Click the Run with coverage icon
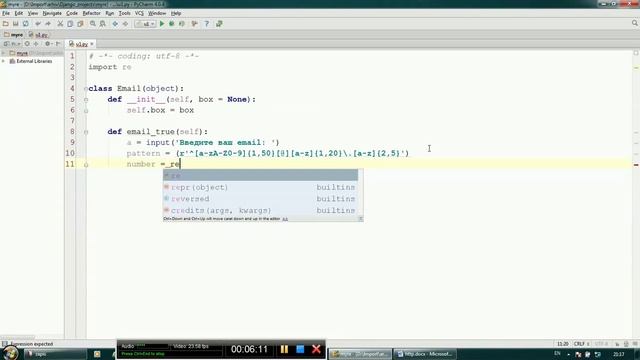Screen dimensions: 640x360 click(182, 24)
